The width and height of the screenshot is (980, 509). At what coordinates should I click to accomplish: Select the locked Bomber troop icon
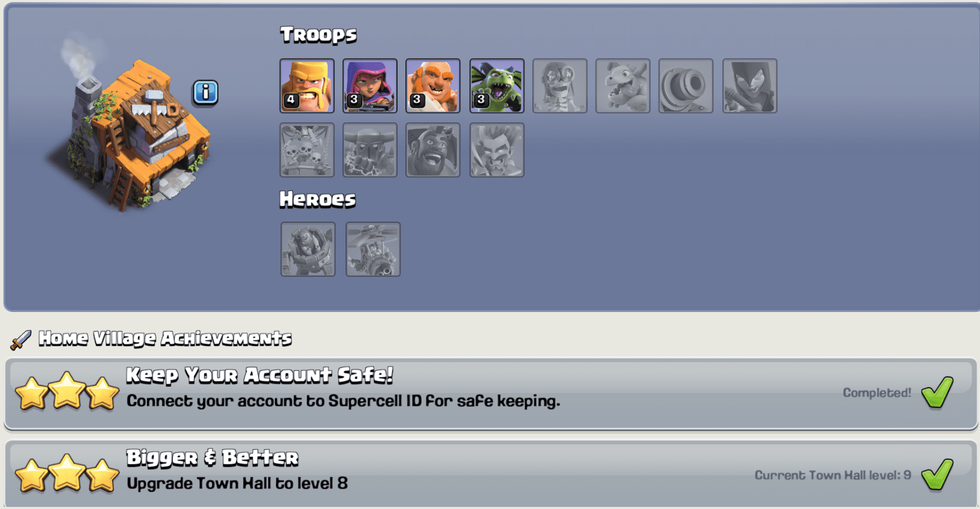pyautogui.click(x=560, y=86)
